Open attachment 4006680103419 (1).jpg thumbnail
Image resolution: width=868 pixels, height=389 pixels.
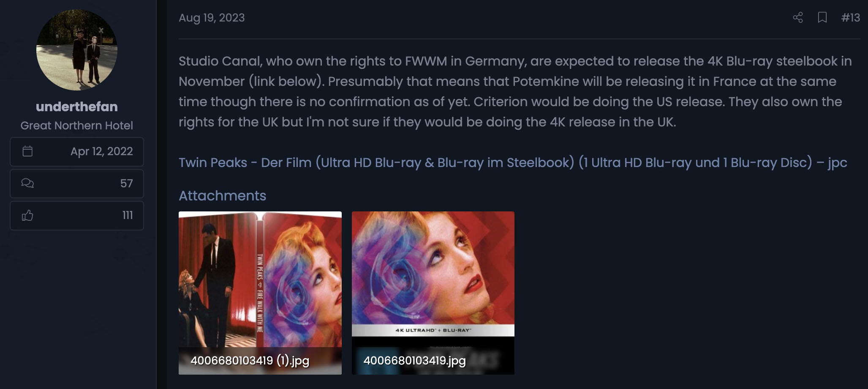coord(260,293)
